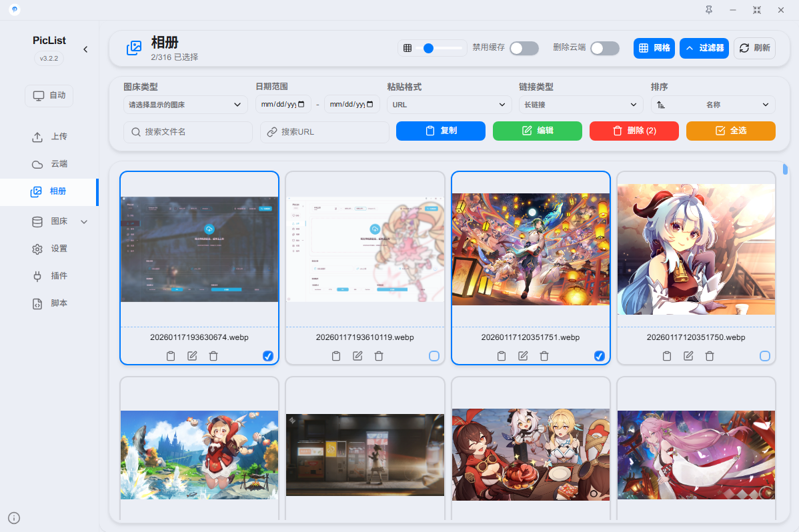This screenshot has width=799, height=532.
Task: Click the info icon at sidebar bottom
Action: pyautogui.click(x=14, y=518)
